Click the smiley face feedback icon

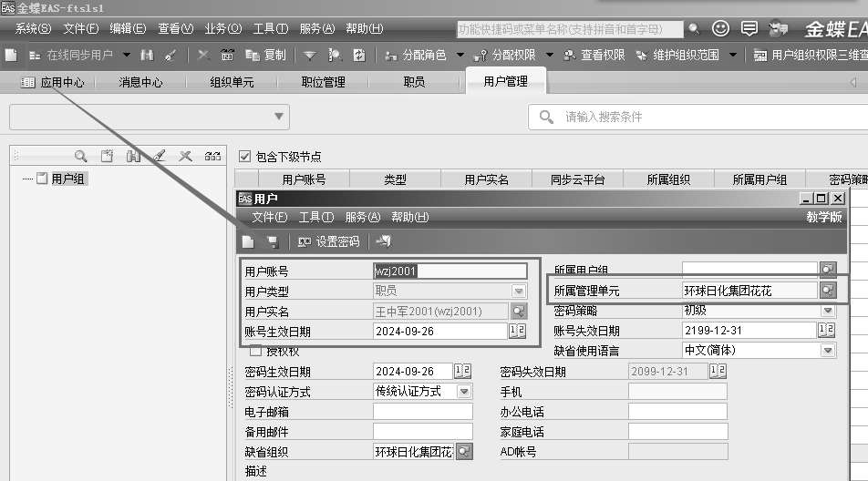click(720, 28)
